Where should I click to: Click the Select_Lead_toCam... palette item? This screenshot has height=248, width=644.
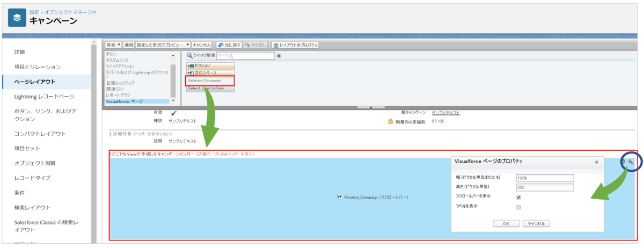(x=210, y=88)
